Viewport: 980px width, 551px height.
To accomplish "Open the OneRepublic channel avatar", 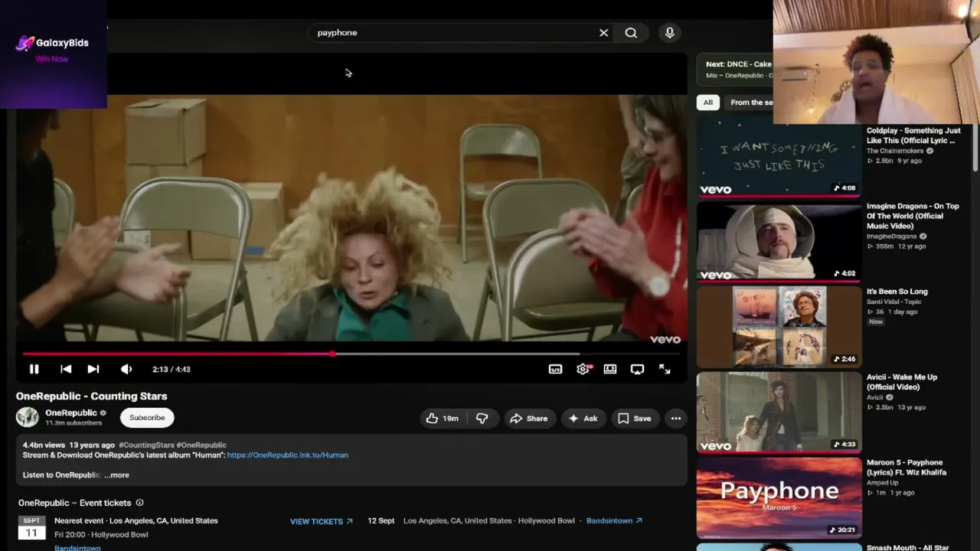I will pos(28,417).
